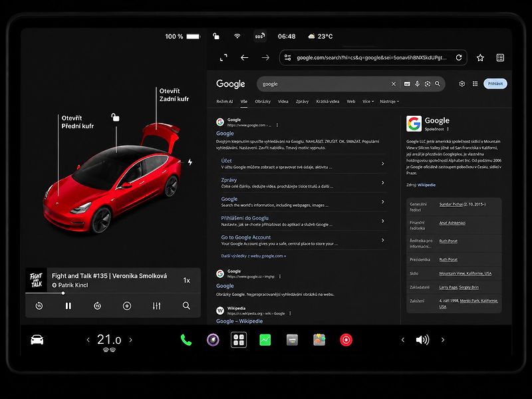The image size is (532, 399).
Task: Open the green energy chart app
Action: click(265, 340)
